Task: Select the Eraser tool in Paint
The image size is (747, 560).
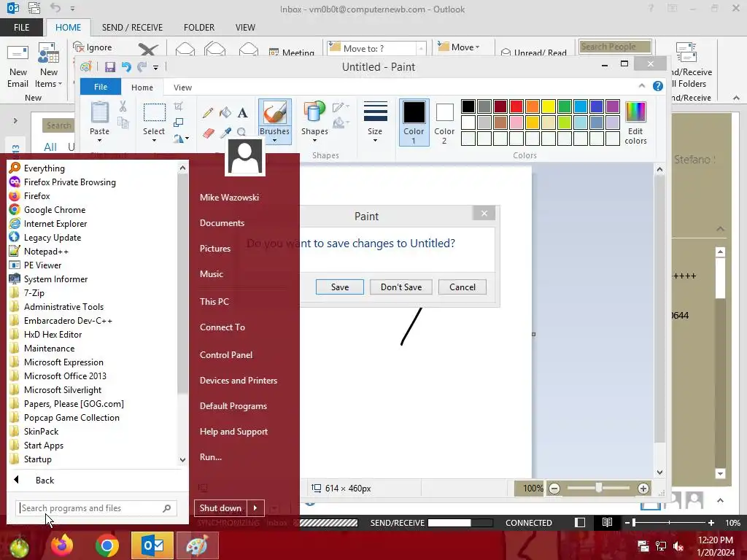Action: click(208, 133)
